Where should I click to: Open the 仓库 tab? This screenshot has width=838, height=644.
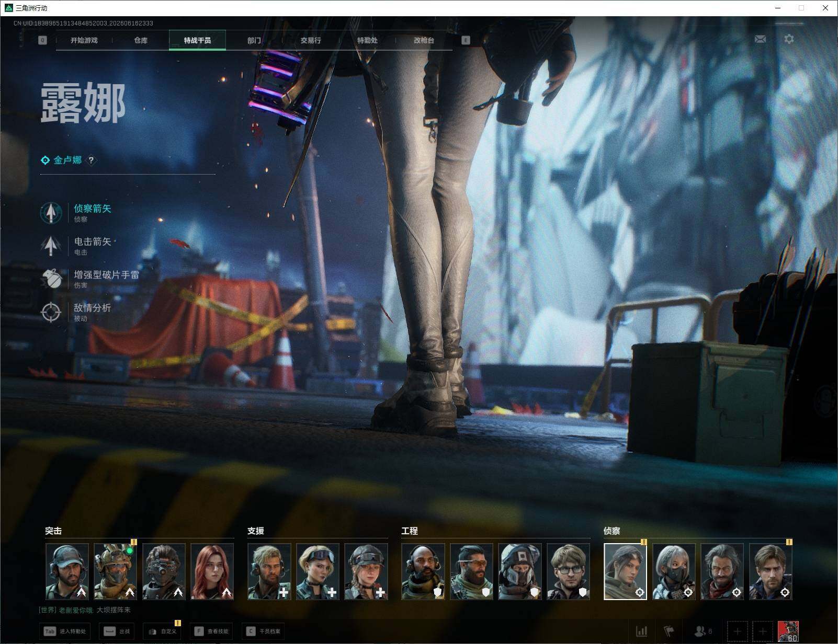coord(141,40)
